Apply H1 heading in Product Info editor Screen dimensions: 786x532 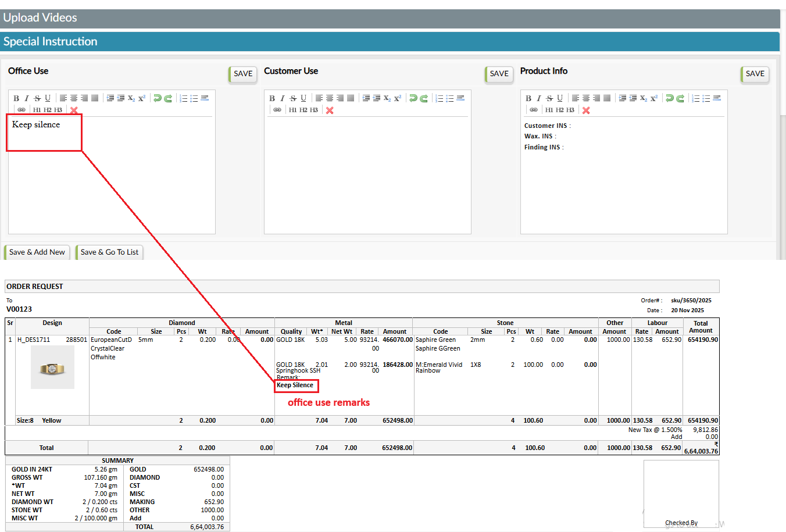549,110
